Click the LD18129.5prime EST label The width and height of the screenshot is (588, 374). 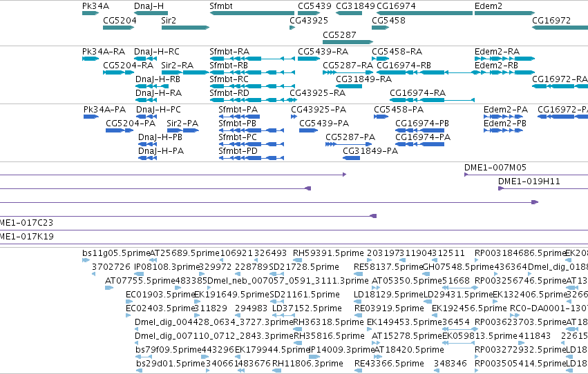click(x=388, y=295)
